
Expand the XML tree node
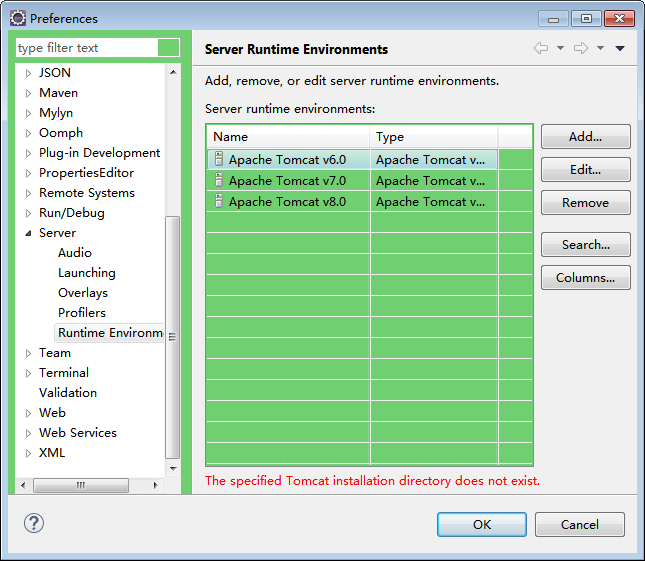[x=28, y=453]
